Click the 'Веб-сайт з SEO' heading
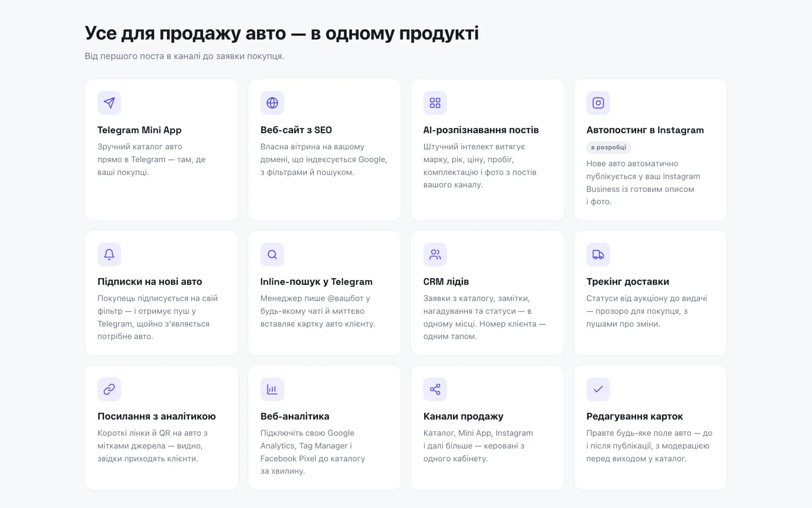 click(x=296, y=130)
